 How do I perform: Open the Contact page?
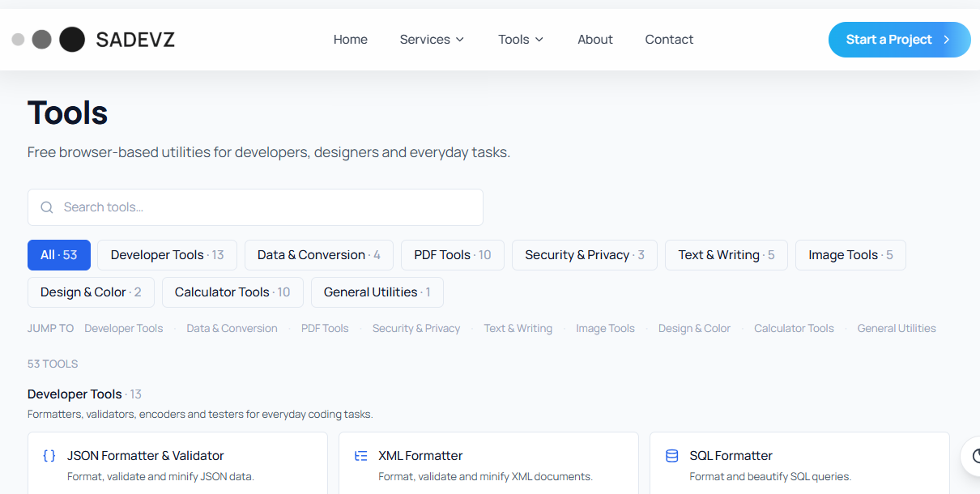pyautogui.click(x=669, y=40)
